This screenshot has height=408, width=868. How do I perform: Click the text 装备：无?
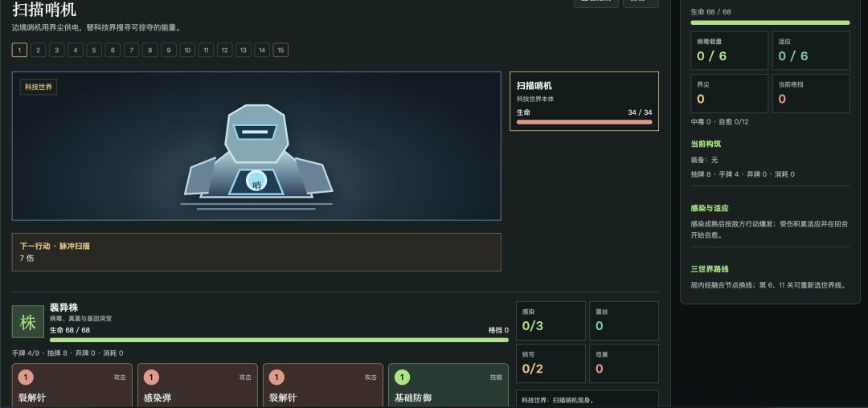pyautogui.click(x=704, y=160)
